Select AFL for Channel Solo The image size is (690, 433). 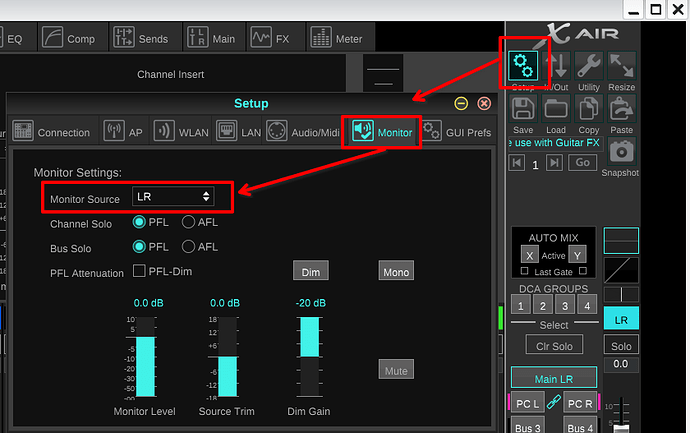188,222
